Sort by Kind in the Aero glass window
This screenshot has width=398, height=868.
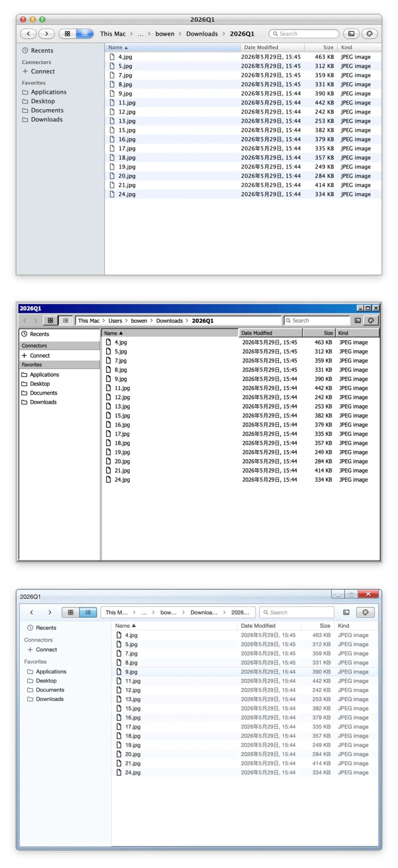(356, 625)
